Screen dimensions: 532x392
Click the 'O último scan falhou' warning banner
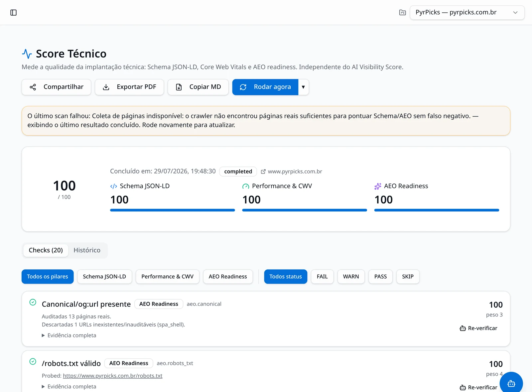tap(266, 121)
